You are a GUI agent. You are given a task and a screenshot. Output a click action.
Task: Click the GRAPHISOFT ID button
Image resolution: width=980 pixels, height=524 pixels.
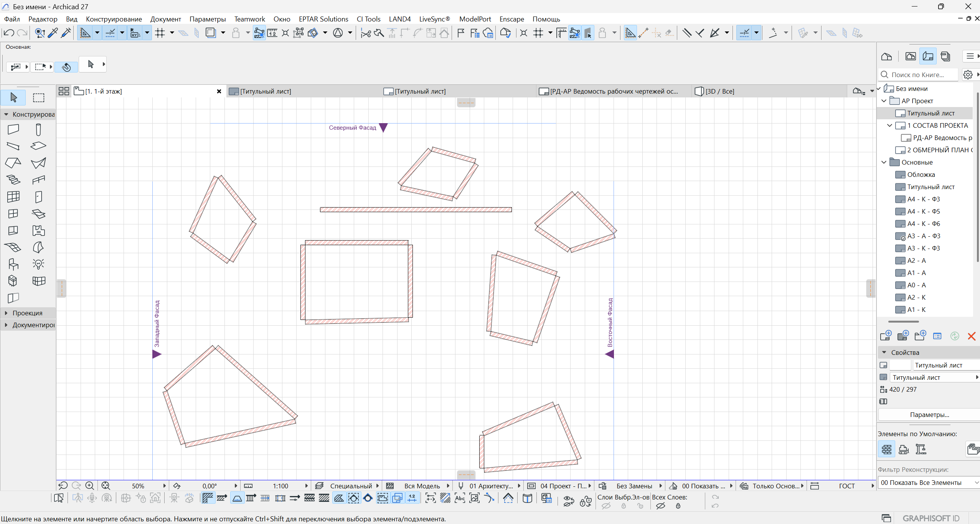(x=931, y=518)
